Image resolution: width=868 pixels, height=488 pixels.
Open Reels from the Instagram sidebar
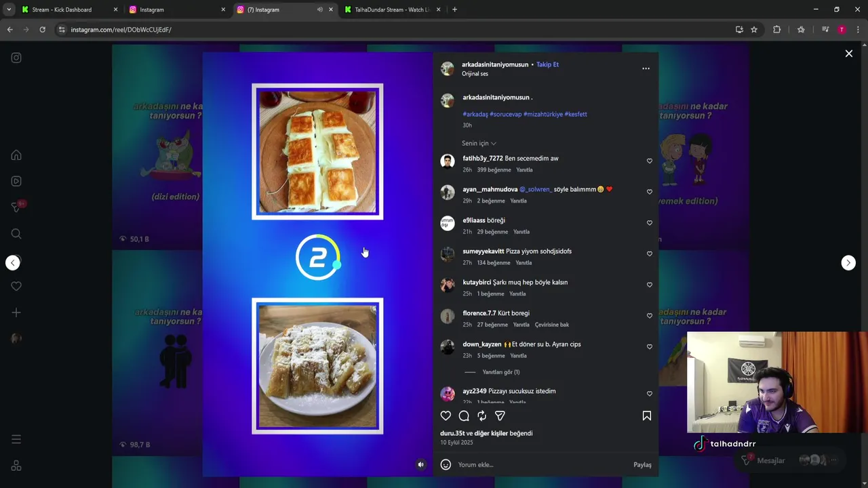16,181
